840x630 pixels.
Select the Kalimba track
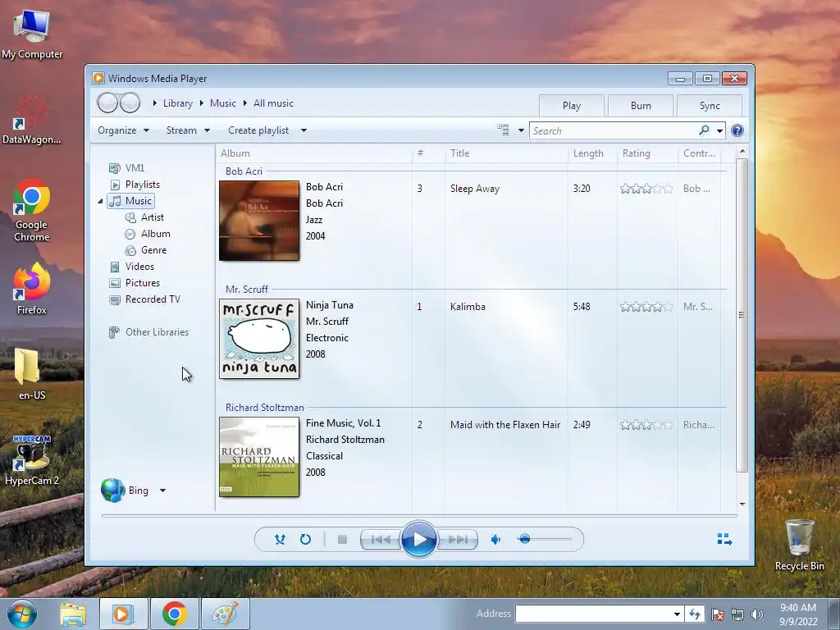468,307
